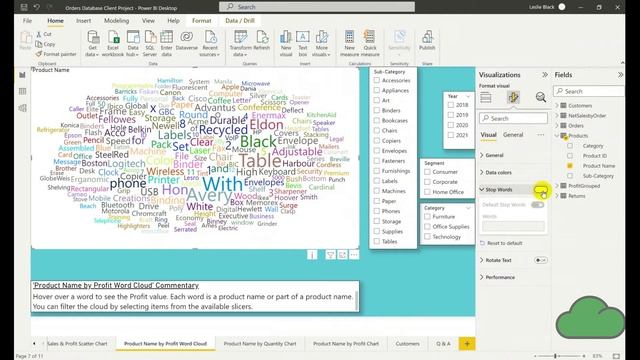This screenshot has height=360, width=640.
Task: Open the File menu
Action: coord(27,20)
